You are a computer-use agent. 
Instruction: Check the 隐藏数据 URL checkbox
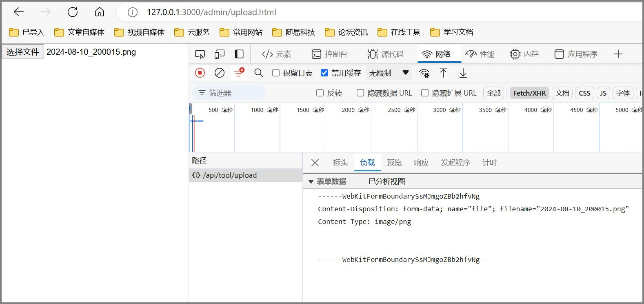[x=360, y=93]
